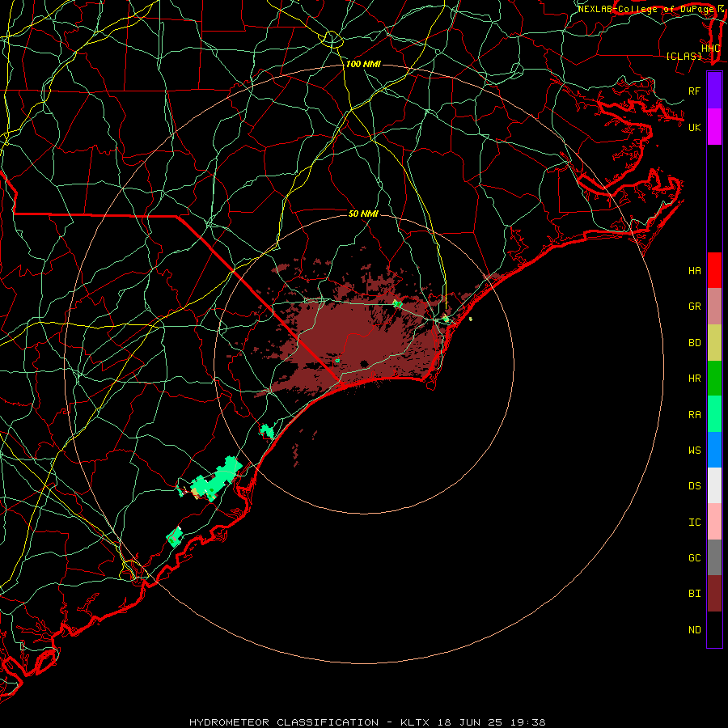Click the purple RF legend swatch
Screen dimensions: 728x728
(x=714, y=91)
